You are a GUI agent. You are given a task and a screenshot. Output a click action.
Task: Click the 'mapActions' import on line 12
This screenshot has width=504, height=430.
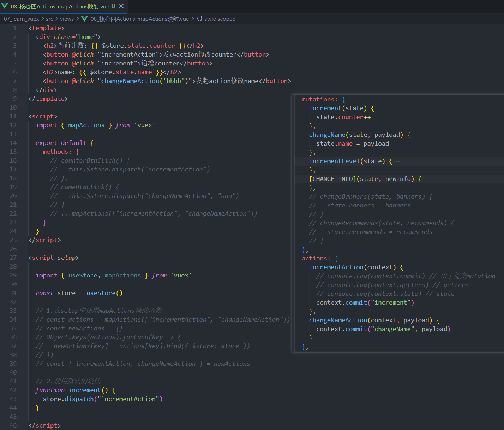86,125
